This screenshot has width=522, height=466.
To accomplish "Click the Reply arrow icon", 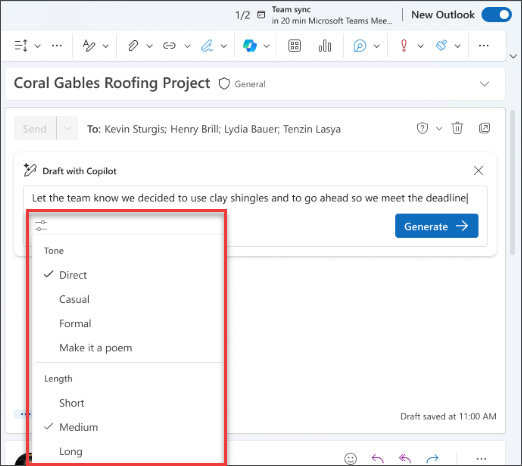I will pos(377,458).
